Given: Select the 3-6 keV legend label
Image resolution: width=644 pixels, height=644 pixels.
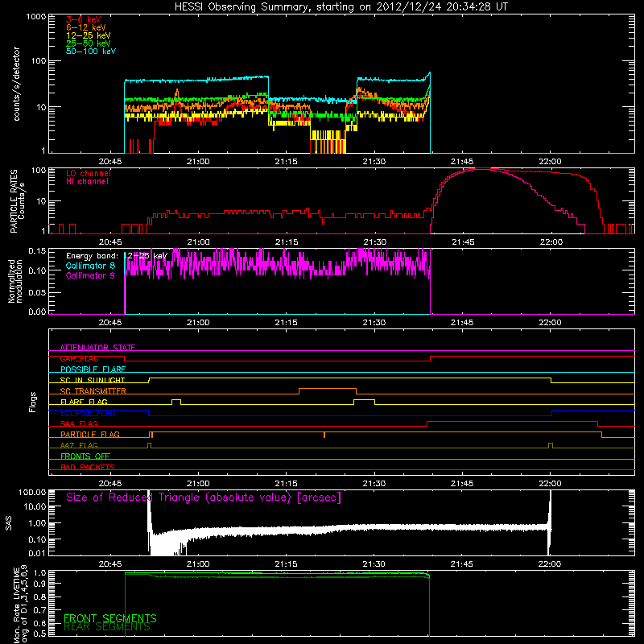Looking at the screenshot, I should click(84, 19).
